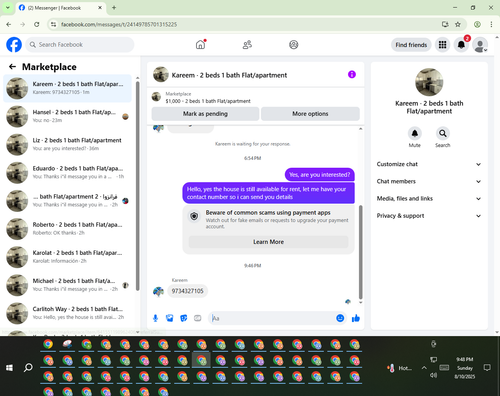Click Mark as pending button
Screen dimensions: 500x396
click(205, 114)
